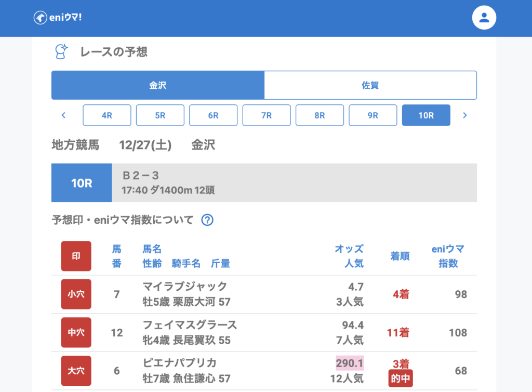Select race 5R
Image resolution: width=532 pixels, height=392 pixels.
(x=160, y=115)
